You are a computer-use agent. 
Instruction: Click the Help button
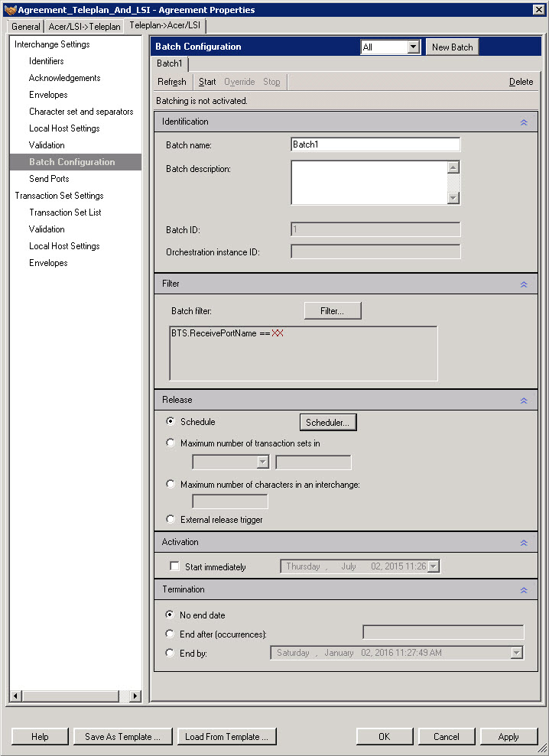pyautogui.click(x=40, y=736)
